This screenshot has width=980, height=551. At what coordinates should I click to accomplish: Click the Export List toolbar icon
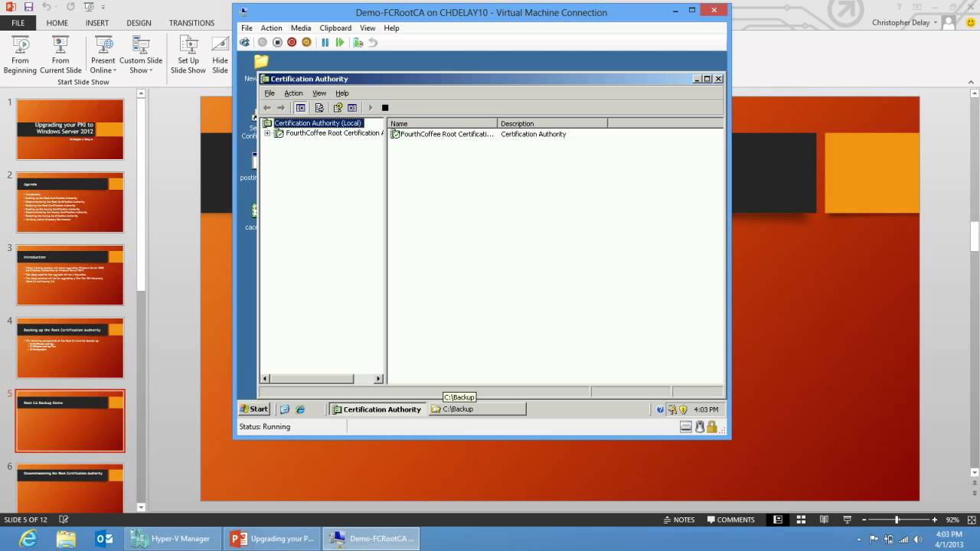(319, 107)
